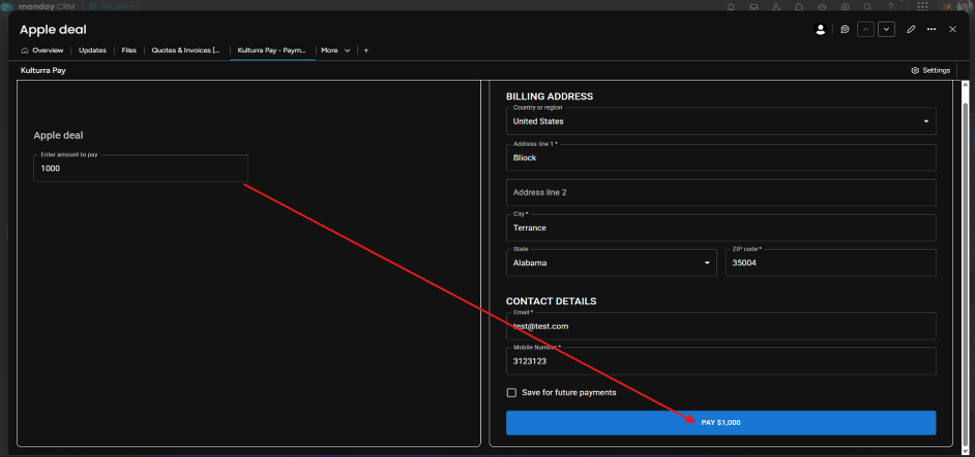Viewport: 975px width, 457px height.
Task: Expand the State dropdown showing Alabama
Action: (x=611, y=262)
